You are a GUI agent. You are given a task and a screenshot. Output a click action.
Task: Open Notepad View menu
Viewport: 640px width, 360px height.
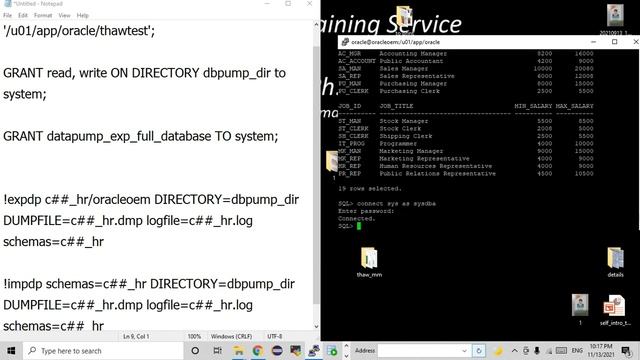(x=64, y=15)
